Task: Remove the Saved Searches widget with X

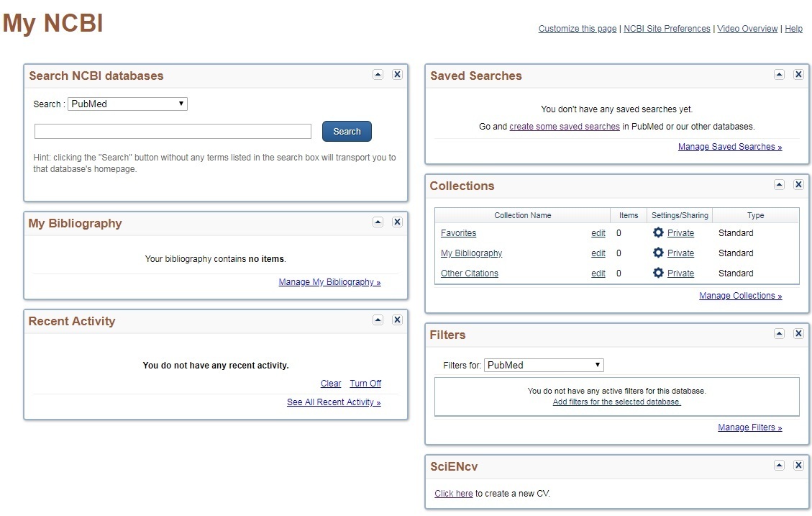Action: pyautogui.click(x=798, y=75)
